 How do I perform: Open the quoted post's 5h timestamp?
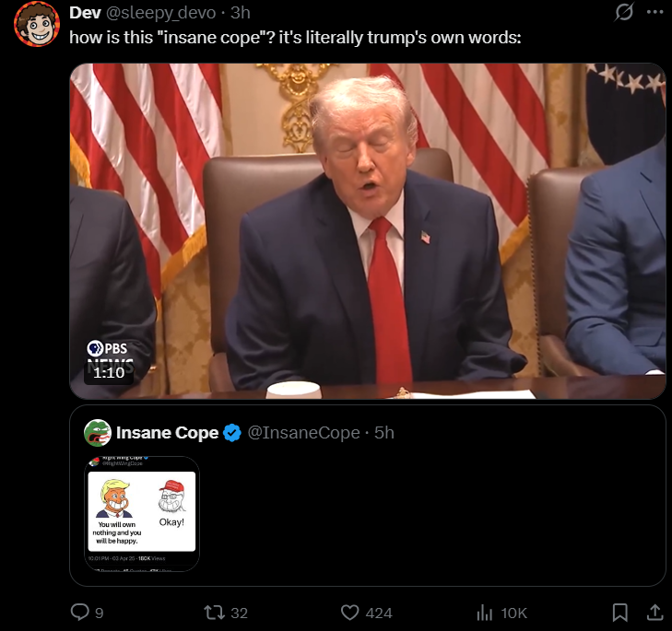(x=384, y=433)
